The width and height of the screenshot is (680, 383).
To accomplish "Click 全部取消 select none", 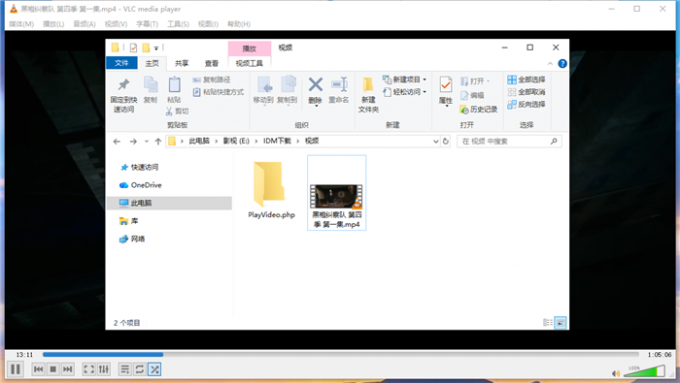I will 526,92.
